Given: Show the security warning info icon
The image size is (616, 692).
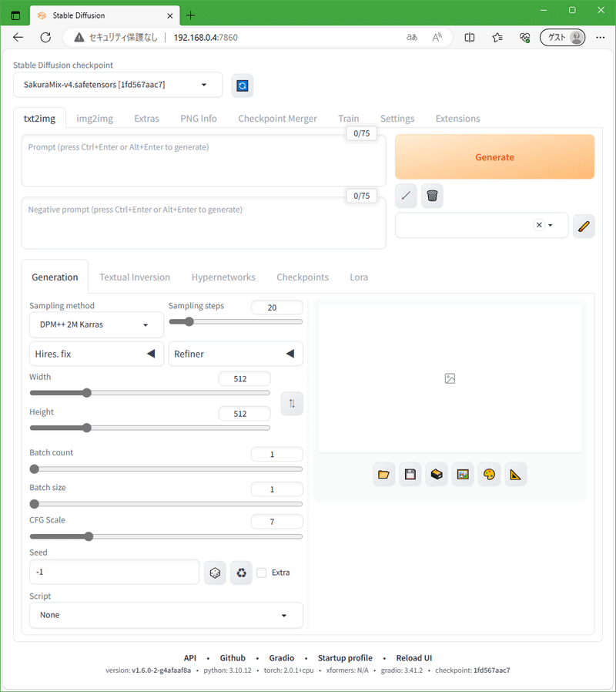Looking at the screenshot, I should pyautogui.click(x=79, y=38).
